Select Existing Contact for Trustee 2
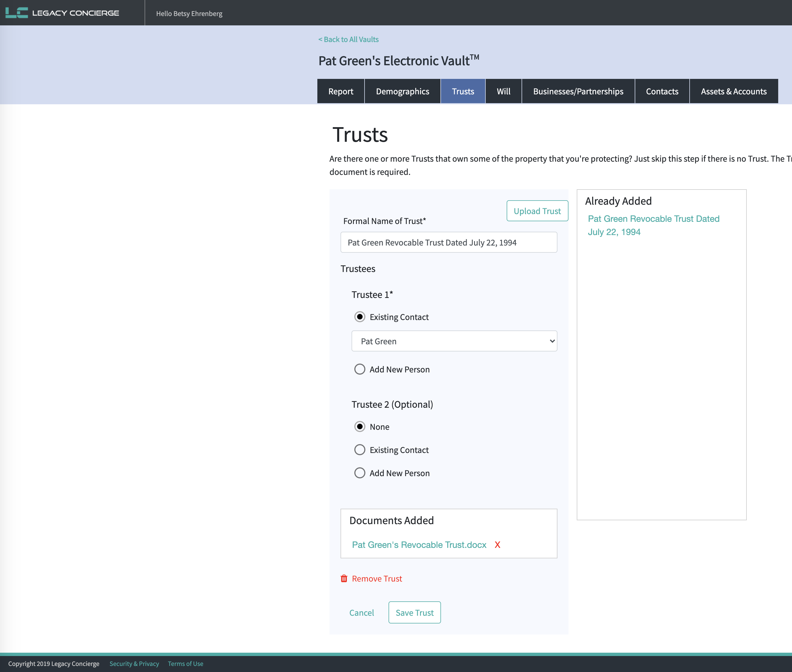792x672 pixels. [359, 450]
